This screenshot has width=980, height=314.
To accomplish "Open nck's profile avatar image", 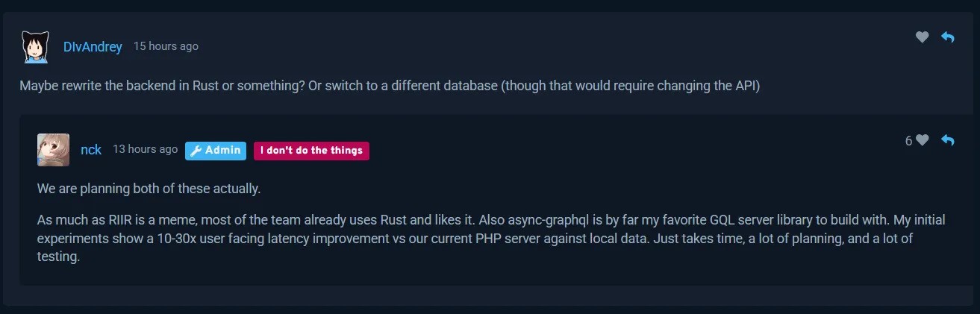I will coord(53,150).
